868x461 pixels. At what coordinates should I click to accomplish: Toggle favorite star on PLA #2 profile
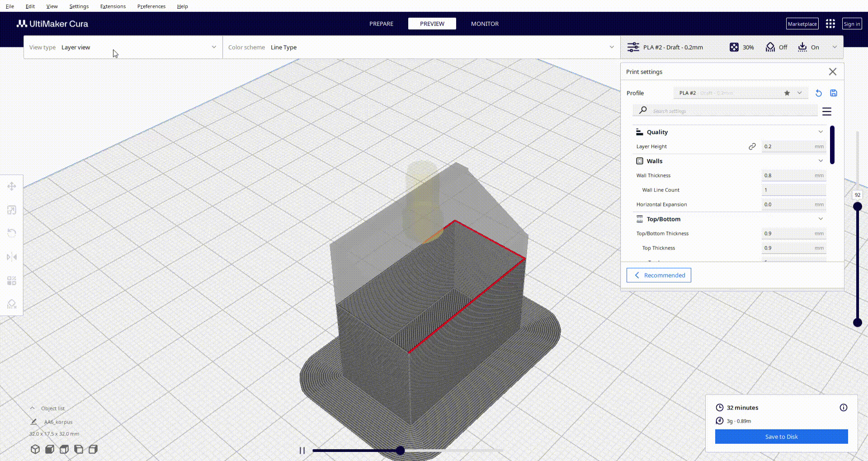point(787,93)
